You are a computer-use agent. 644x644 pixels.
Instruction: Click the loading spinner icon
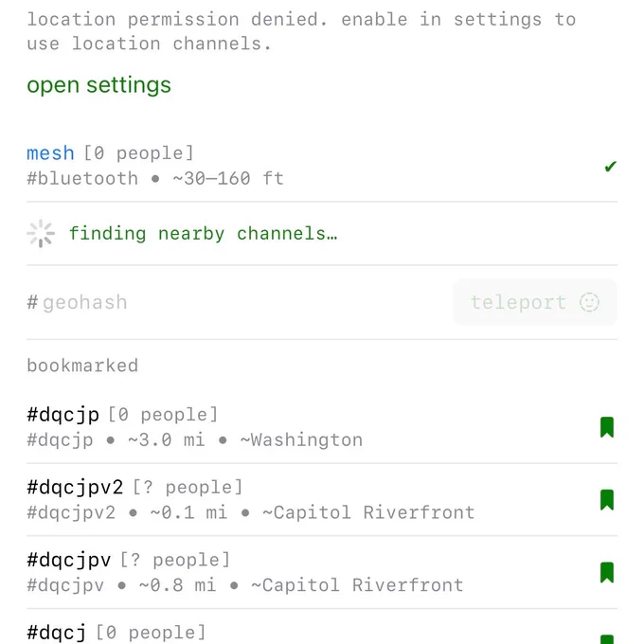pos(41,233)
